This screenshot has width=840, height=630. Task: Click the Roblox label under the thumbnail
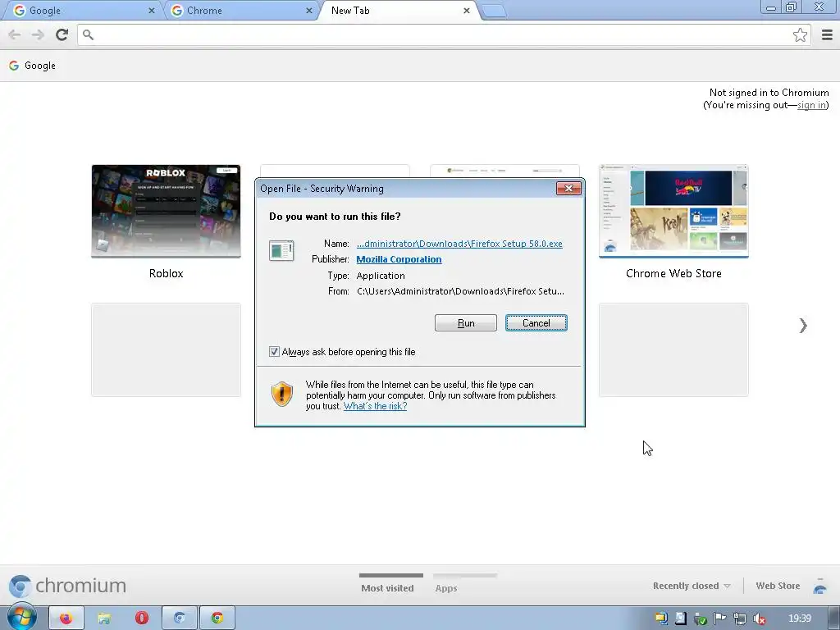166,273
